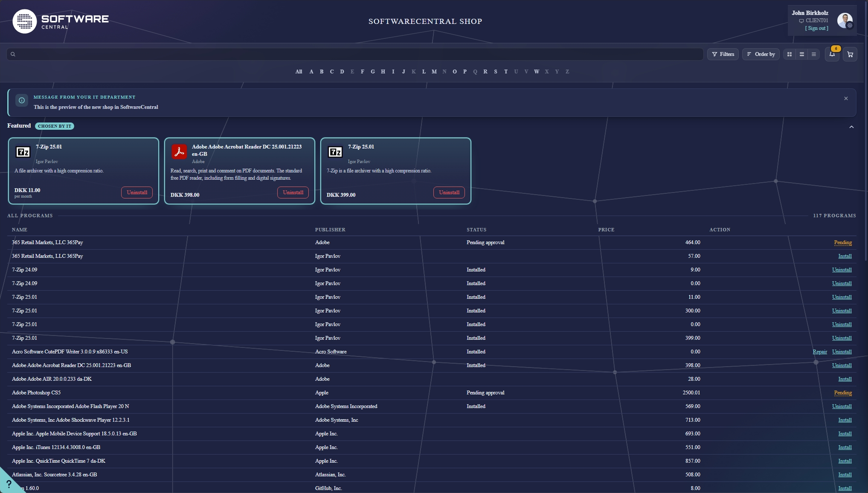Uninstall featured Adobe Acrobat Reader DC
Image resolution: width=868 pixels, height=493 pixels.
click(293, 193)
